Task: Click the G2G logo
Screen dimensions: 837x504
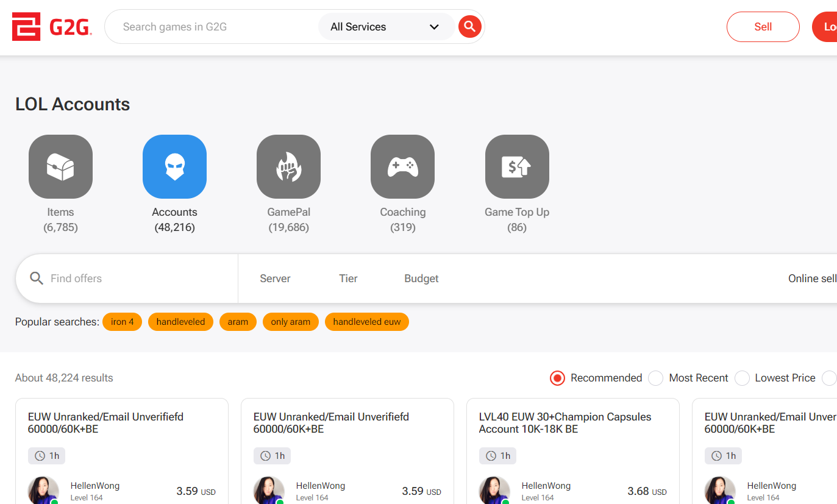Action: [52, 27]
